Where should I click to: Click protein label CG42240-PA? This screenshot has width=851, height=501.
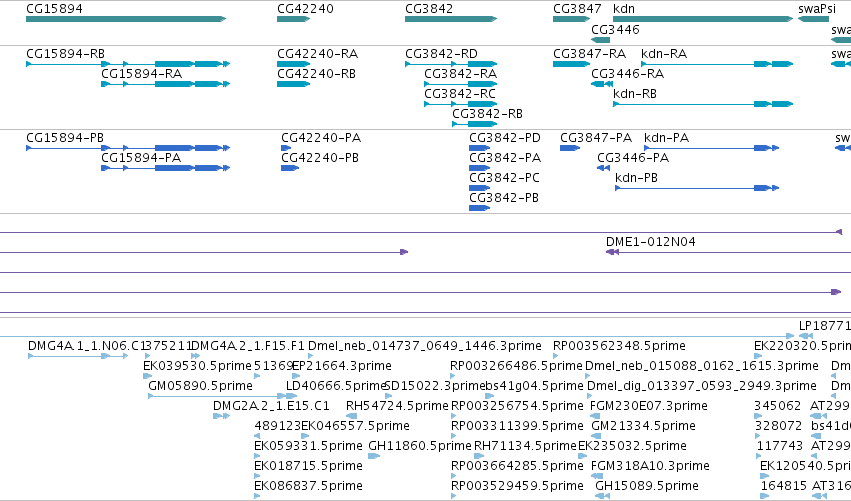(x=321, y=138)
